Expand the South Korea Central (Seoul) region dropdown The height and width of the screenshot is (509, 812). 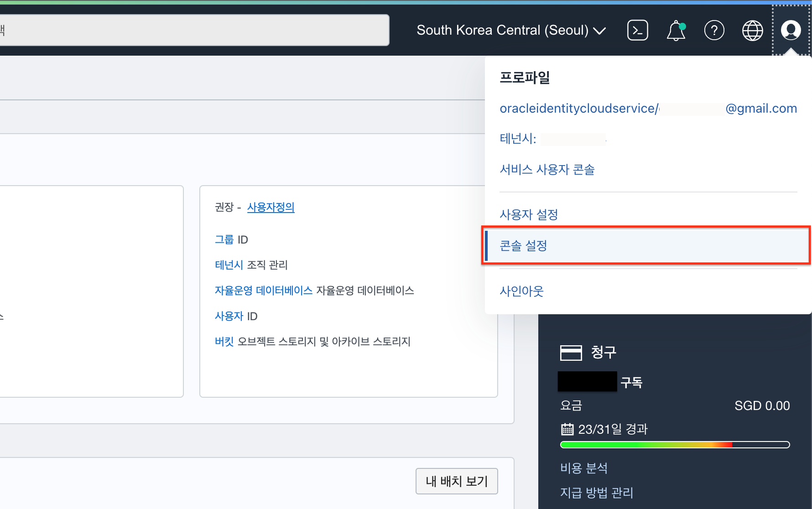511,30
